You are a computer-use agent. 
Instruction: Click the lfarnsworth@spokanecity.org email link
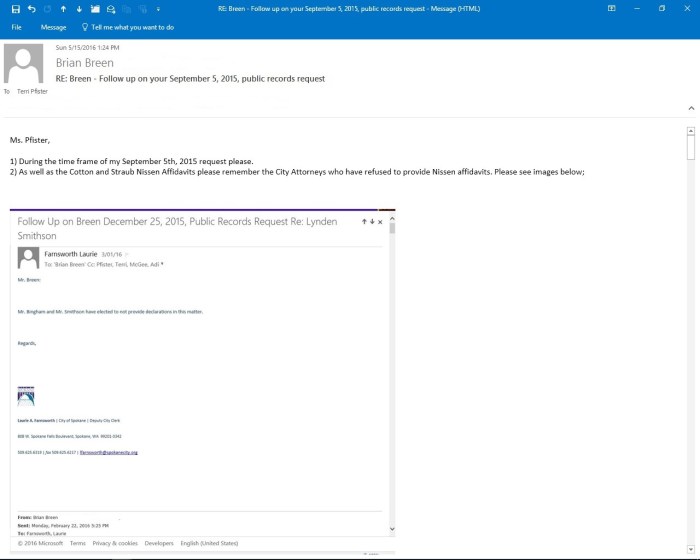[x=108, y=452]
